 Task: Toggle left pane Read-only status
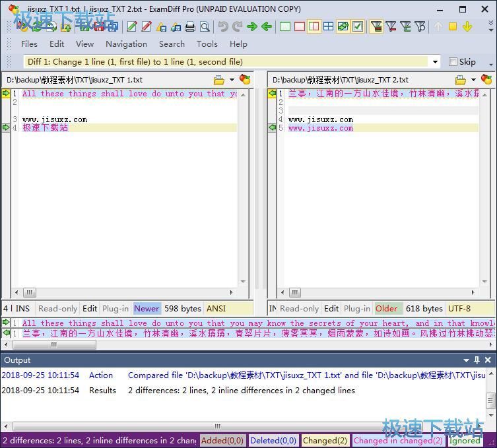pyautogui.click(x=57, y=309)
